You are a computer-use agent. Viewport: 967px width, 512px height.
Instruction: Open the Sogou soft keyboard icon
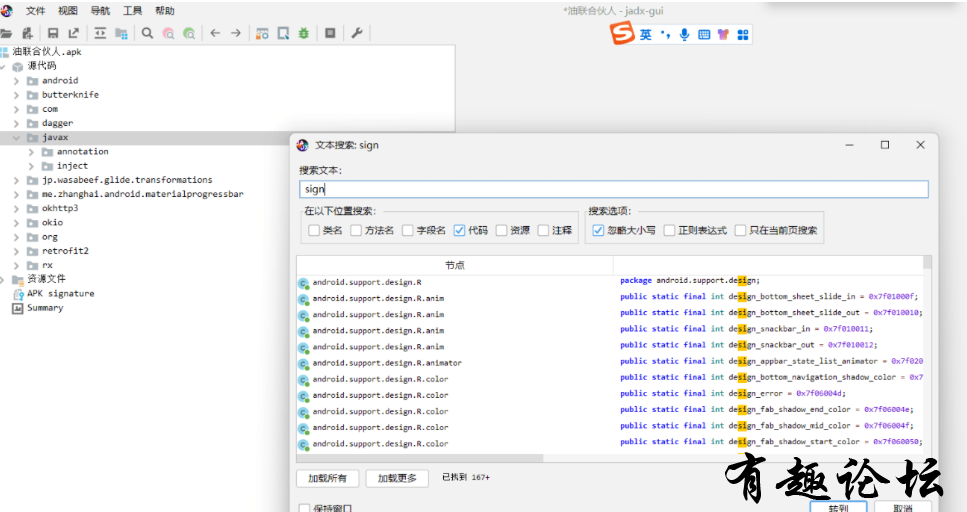click(704, 35)
